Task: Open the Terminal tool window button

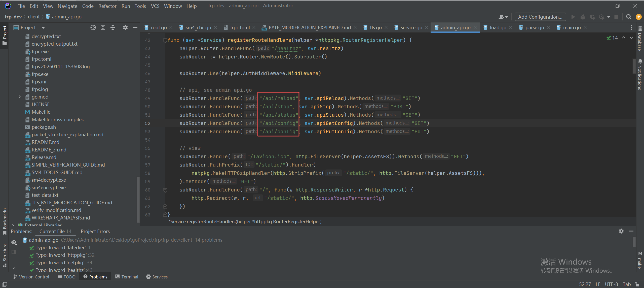Action: 127,277
